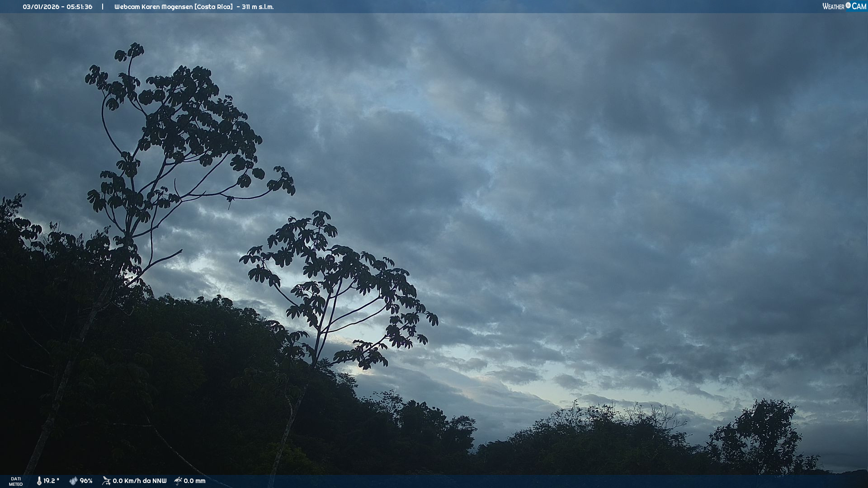Click the 05:51:36 timestamp

click(x=79, y=7)
